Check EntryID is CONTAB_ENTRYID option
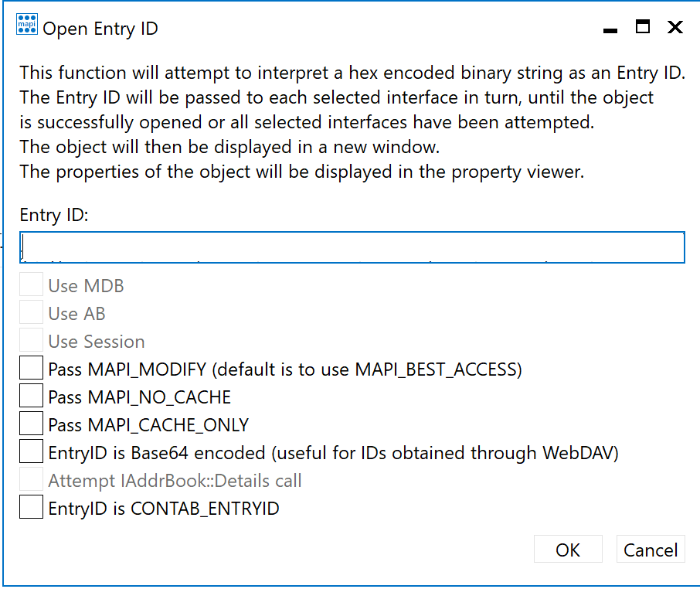The image size is (700, 589). tap(31, 508)
